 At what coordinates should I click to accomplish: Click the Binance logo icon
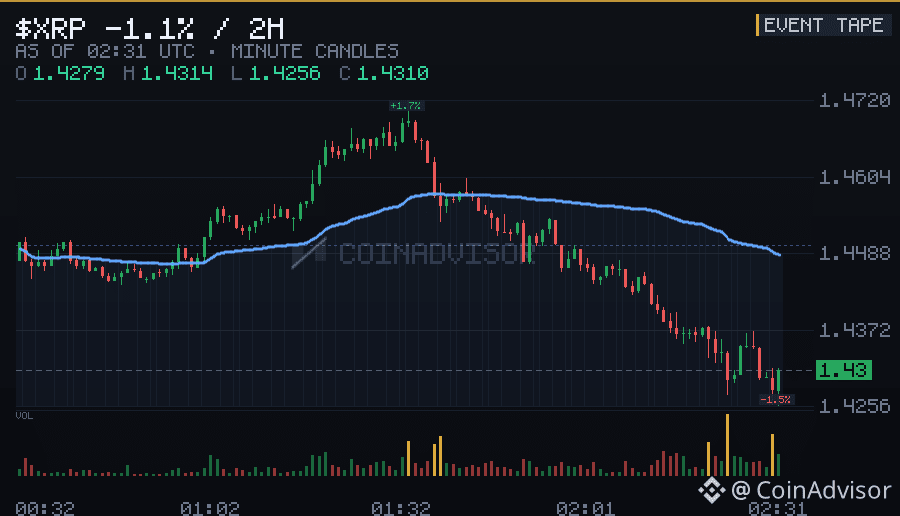click(x=712, y=490)
